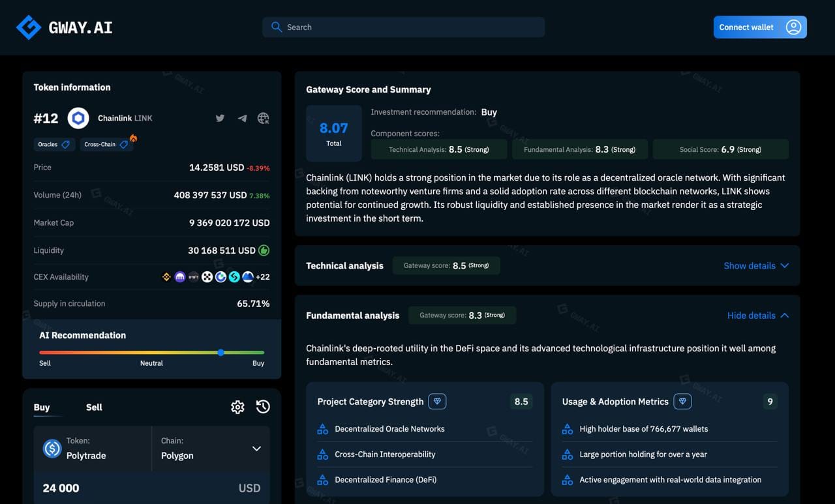
Task: Click the AI Recommendation slider handle
Action: coord(221,352)
